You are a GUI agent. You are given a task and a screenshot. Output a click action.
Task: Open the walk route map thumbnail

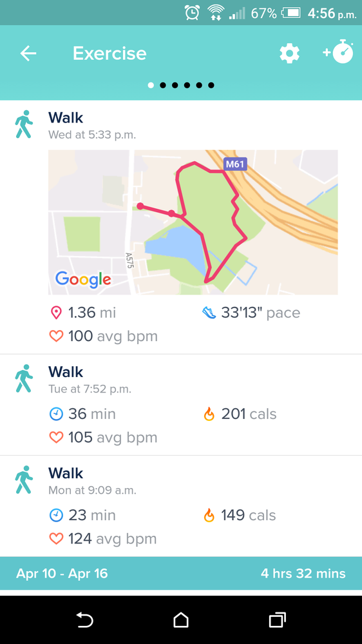coord(193,222)
